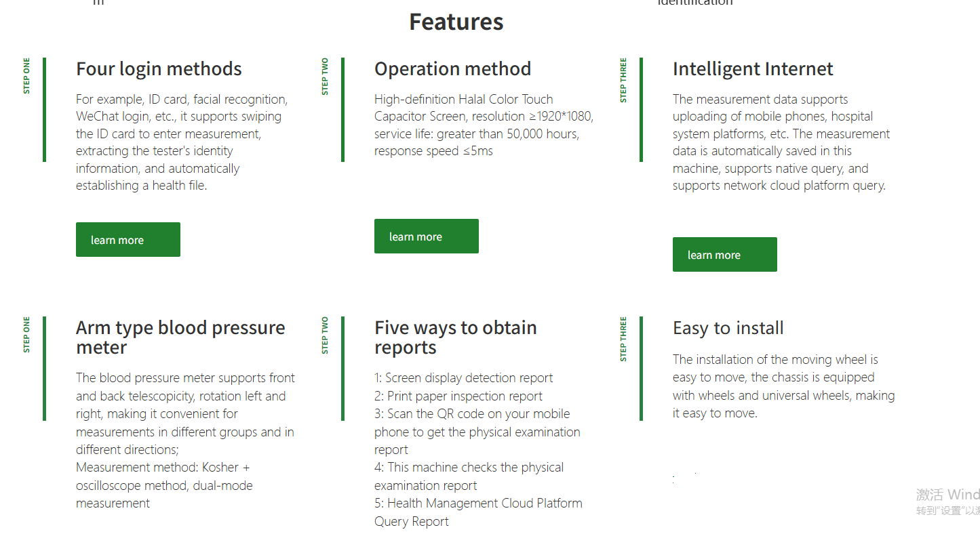Click the Arm type blood pressure meter heading
980x536 pixels.
pyautogui.click(x=180, y=337)
